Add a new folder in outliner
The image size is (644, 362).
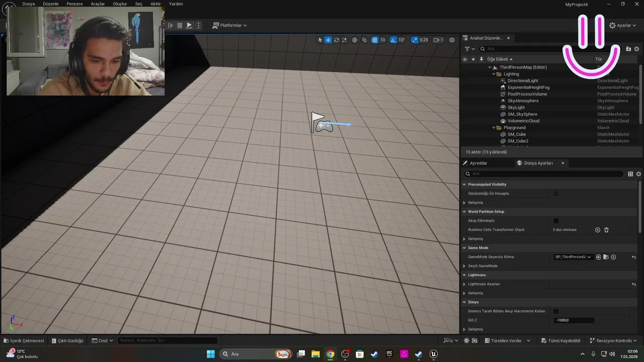[x=628, y=49]
